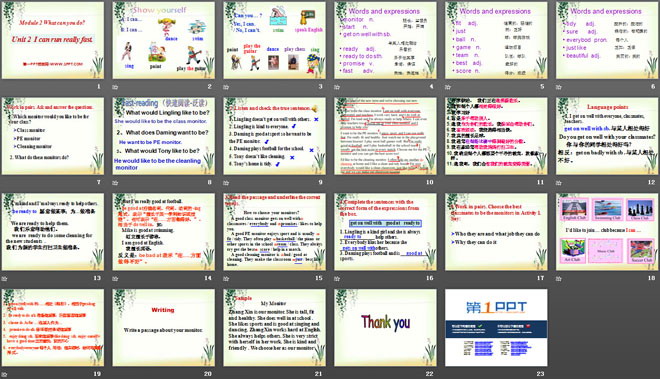The width and height of the screenshot is (660, 379).
Task: Select slide 19 red notes list thumbnail
Action: (x=53, y=327)
